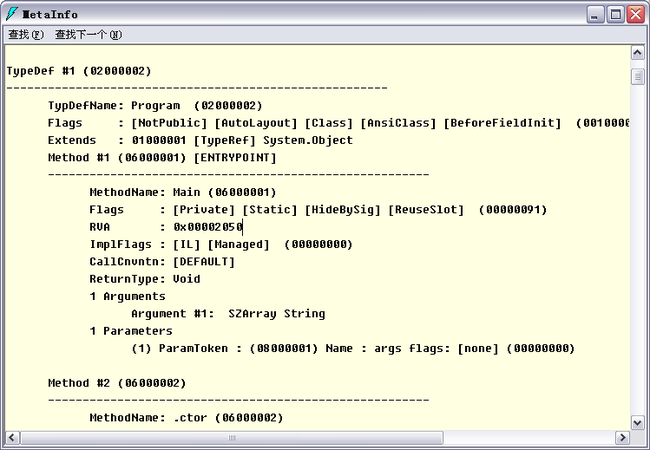The image size is (650, 450).
Task: Click 'flags: [none]' parameter text
Action: 454,348
